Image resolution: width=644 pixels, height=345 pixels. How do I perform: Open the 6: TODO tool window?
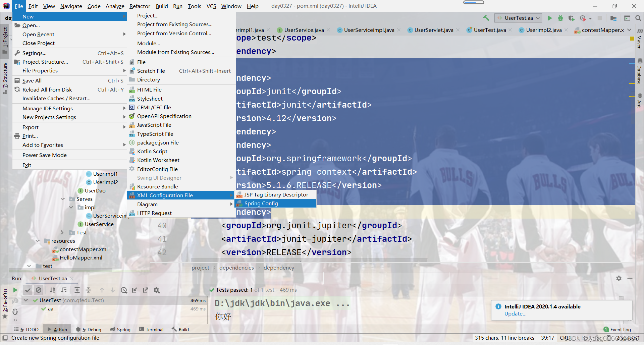pyautogui.click(x=26, y=330)
